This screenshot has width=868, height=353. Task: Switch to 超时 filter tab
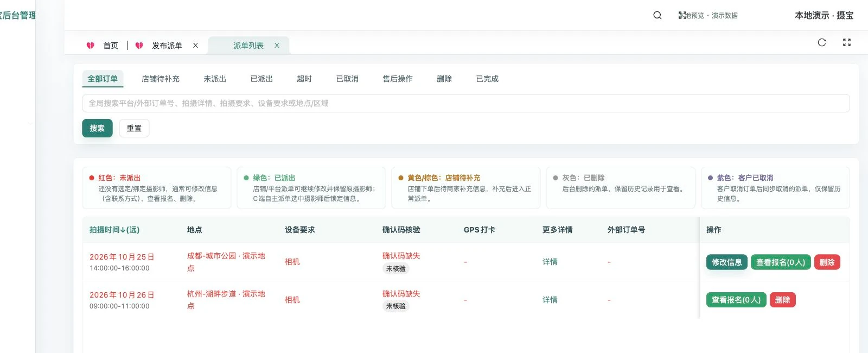[x=304, y=79]
